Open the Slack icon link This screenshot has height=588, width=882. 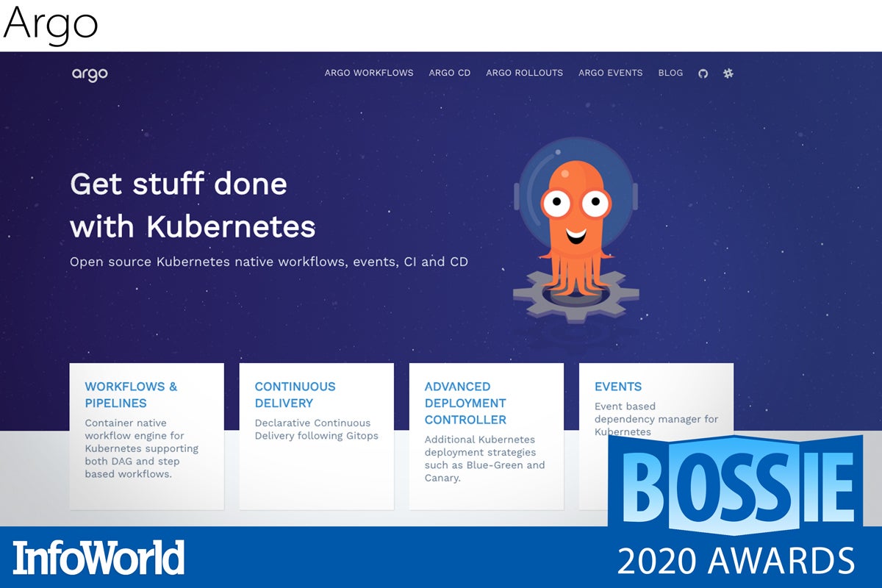coord(728,73)
